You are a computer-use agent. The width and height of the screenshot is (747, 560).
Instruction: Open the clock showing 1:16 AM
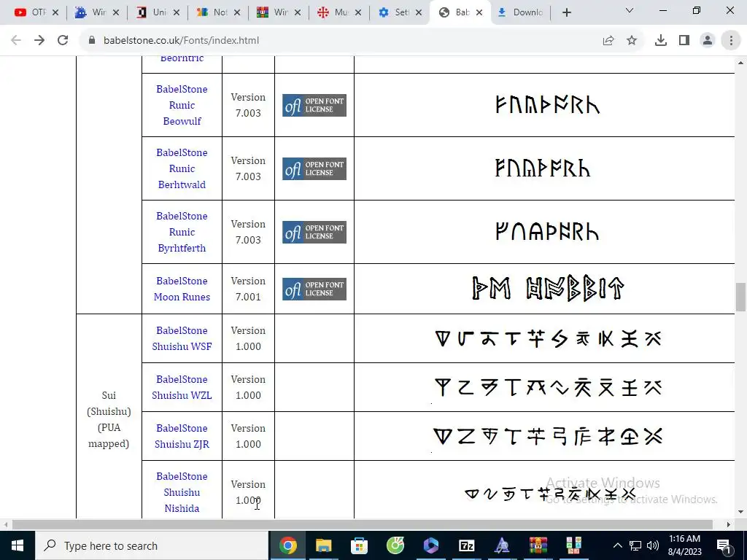pos(684,545)
